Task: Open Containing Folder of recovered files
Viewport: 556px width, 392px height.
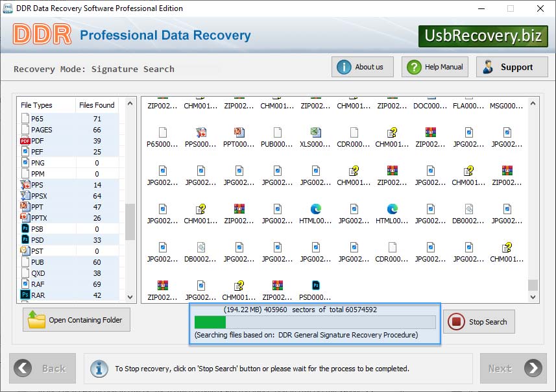Action: (x=77, y=319)
